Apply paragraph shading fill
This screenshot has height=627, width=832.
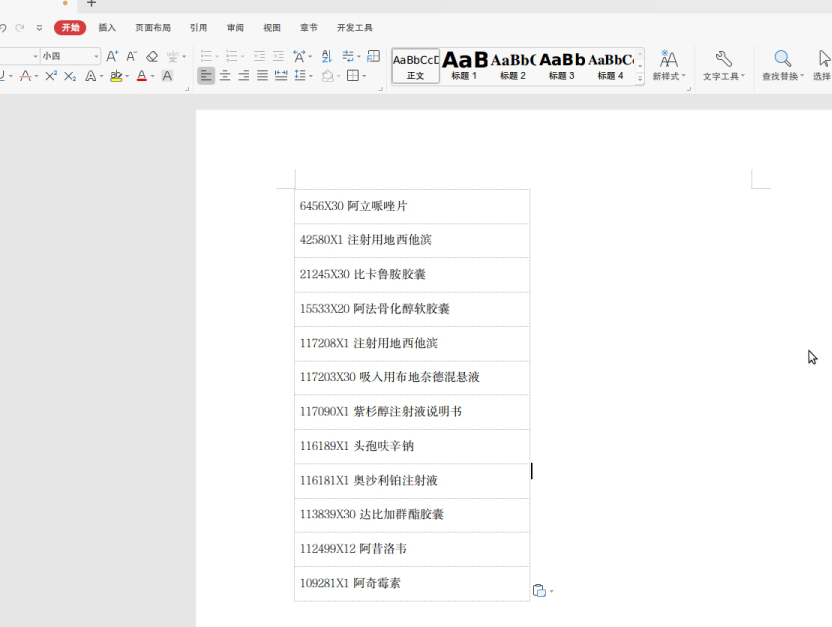coord(328,76)
